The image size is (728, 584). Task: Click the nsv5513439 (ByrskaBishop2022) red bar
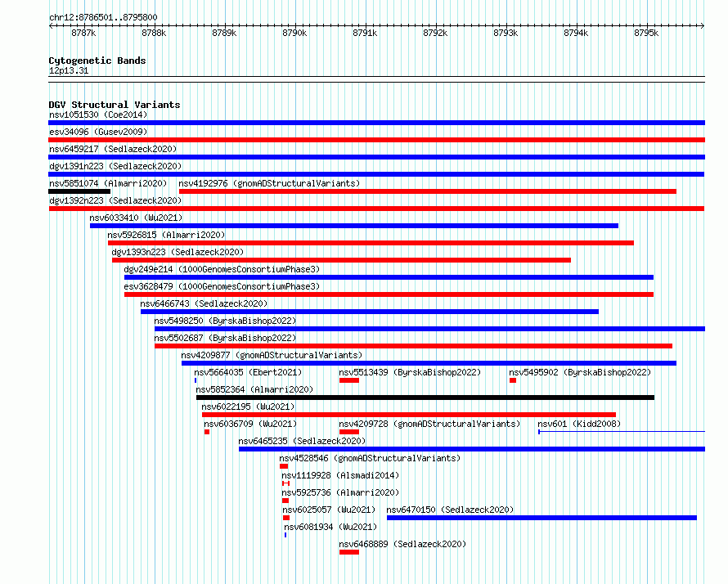tap(349, 380)
